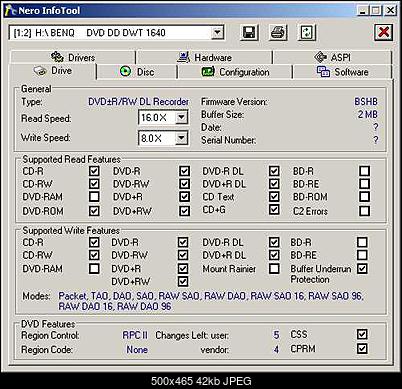Toggle BD-R checkbox in Read Features
Image resolution: width=402 pixels, height=389 pixels.
364,171
